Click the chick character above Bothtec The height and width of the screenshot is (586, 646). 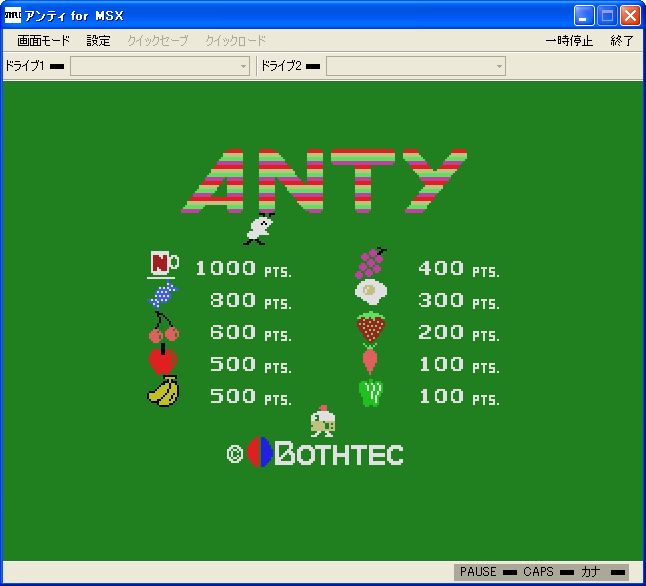tap(323, 421)
